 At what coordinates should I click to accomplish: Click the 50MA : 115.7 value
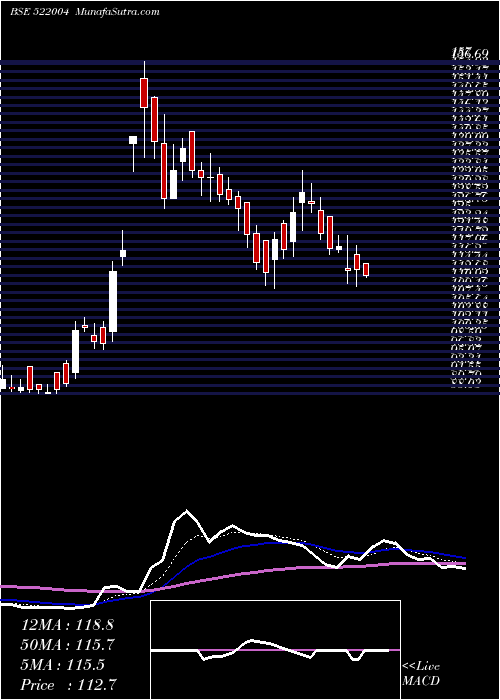(67, 645)
